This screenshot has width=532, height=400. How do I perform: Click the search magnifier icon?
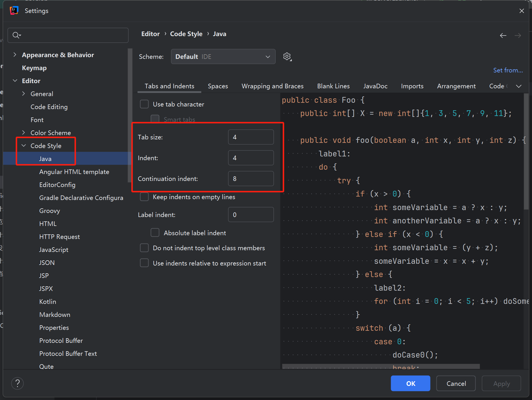16,35
